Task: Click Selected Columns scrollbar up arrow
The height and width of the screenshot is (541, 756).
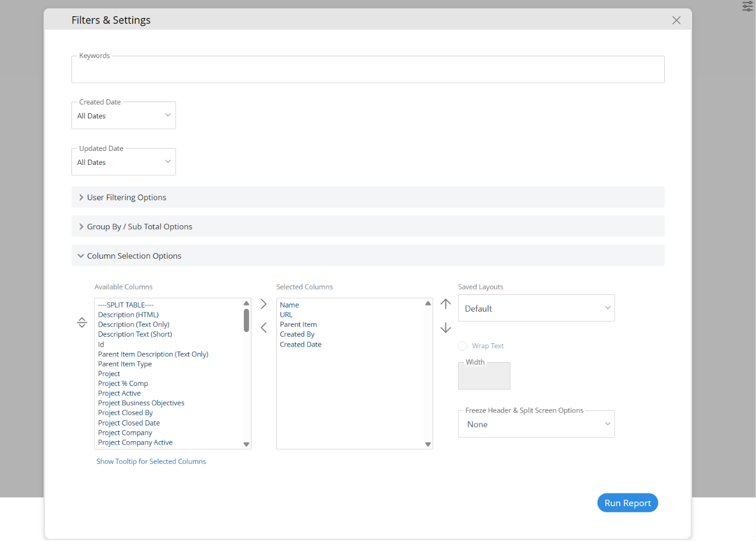Action: click(x=428, y=303)
